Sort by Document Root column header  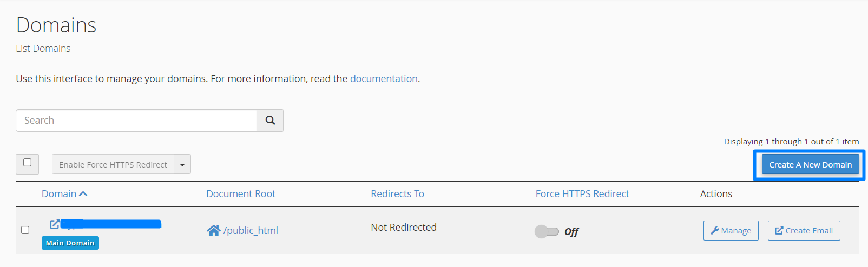[241, 194]
